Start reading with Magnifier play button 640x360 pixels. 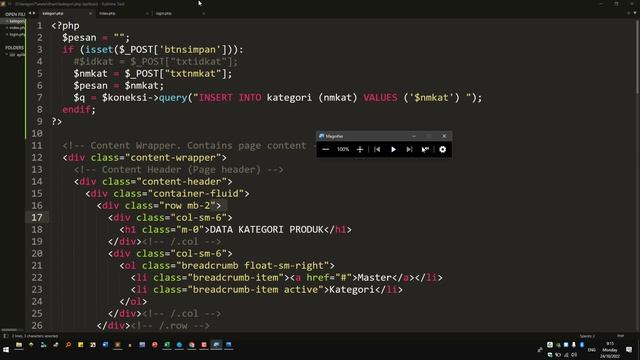(x=393, y=149)
